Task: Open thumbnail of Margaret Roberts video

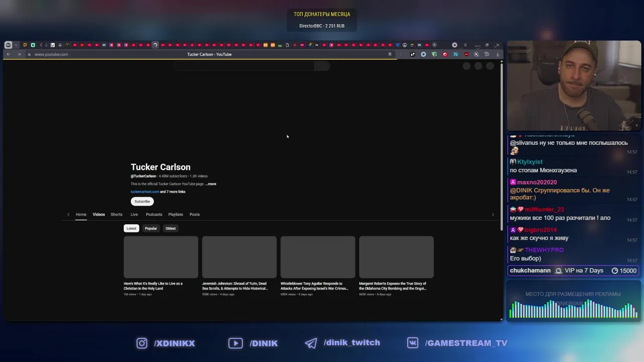Action: click(x=396, y=257)
